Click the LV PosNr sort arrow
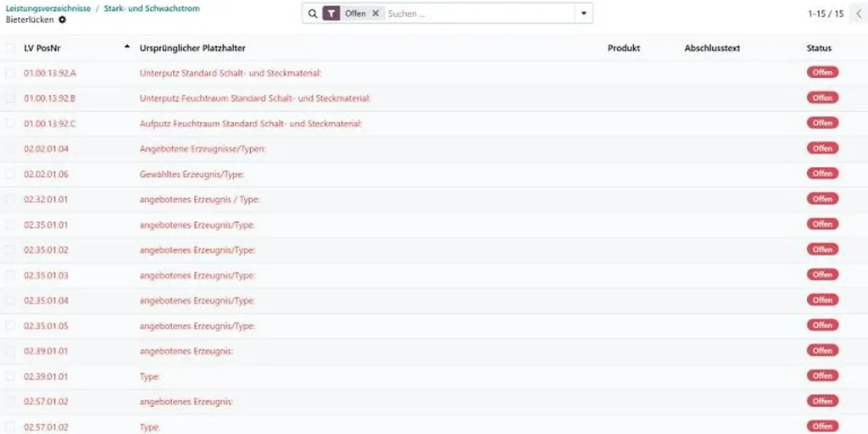 [127, 47]
